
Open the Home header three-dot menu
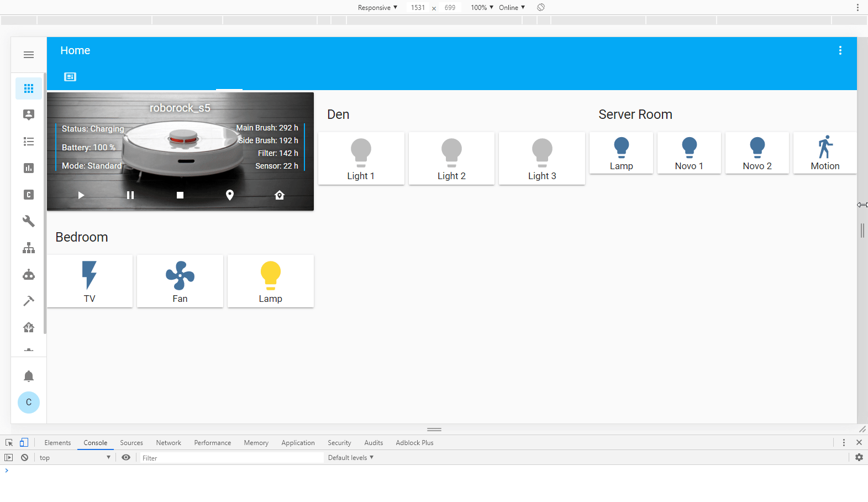pyautogui.click(x=840, y=50)
